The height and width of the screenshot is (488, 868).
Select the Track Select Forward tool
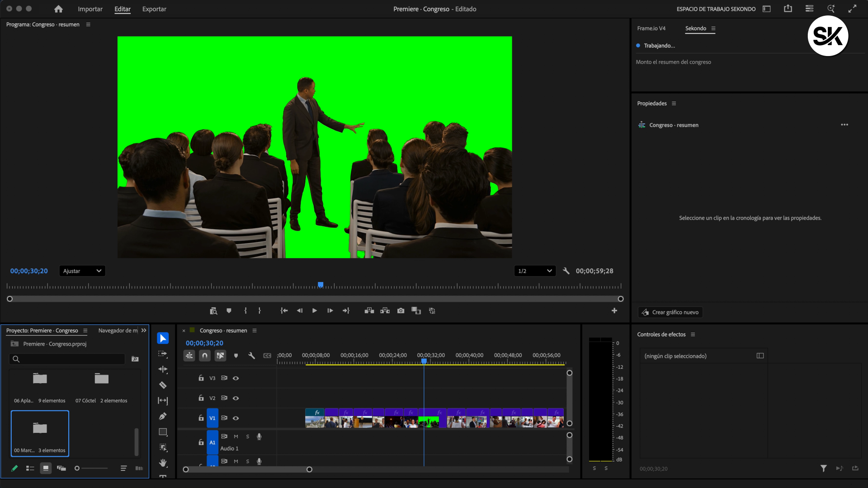tap(163, 354)
